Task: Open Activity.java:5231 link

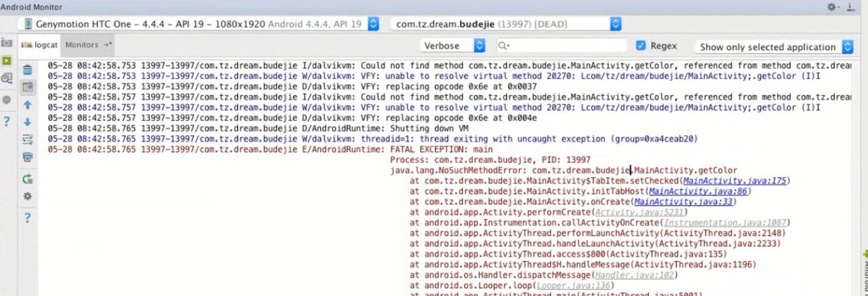Action: pos(639,212)
